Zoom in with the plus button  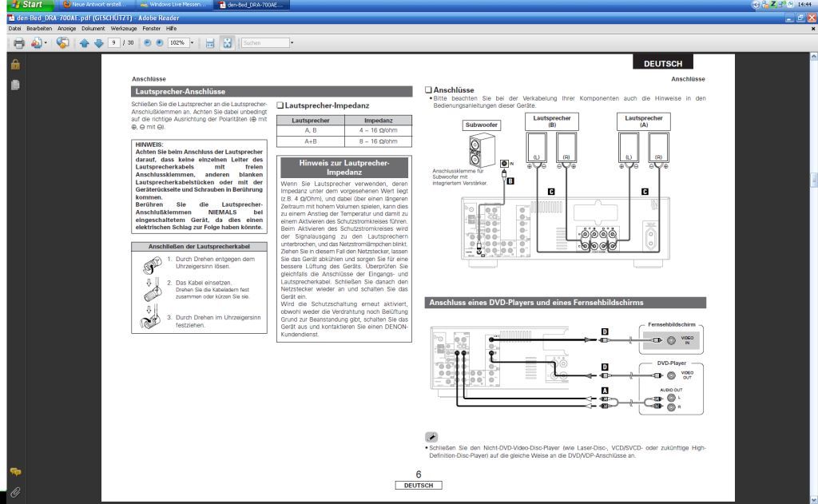coord(160,43)
